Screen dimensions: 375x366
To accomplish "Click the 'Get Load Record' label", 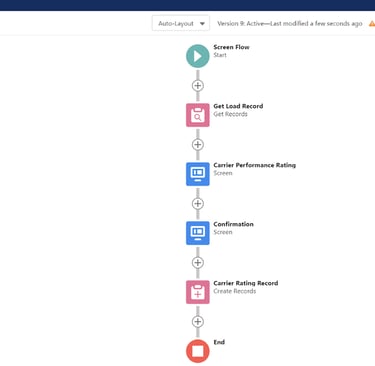I will pyautogui.click(x=238, y=106).
